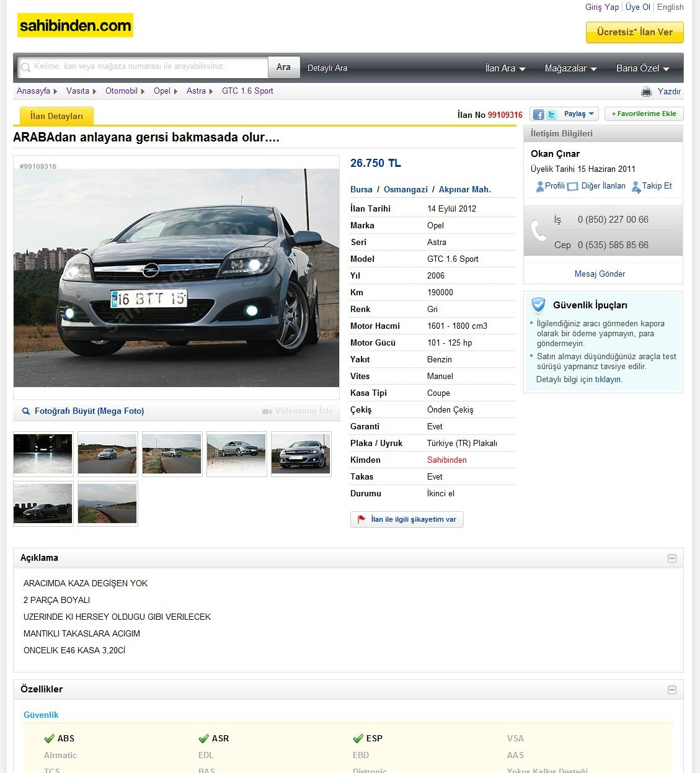The width and height of the screenshot is (700, 773).
Task: Open the Mağazalar dropdown menu
Action: (570, 68)
